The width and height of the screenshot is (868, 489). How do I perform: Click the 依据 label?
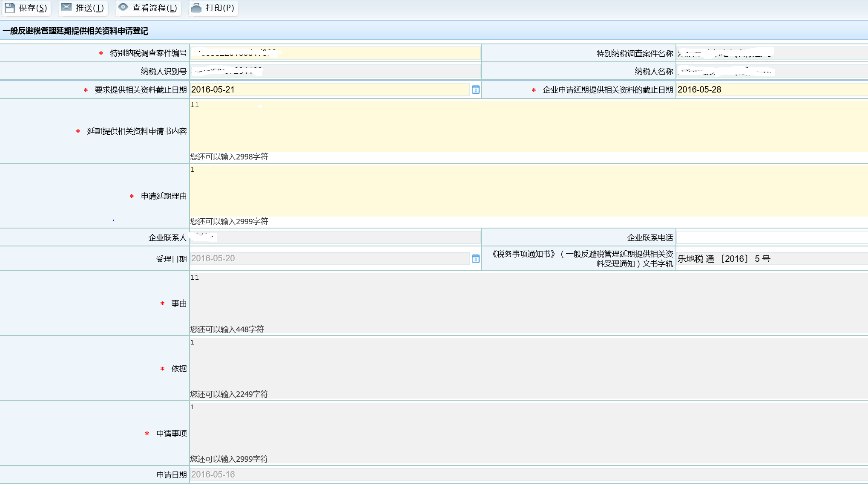(179, 368)
